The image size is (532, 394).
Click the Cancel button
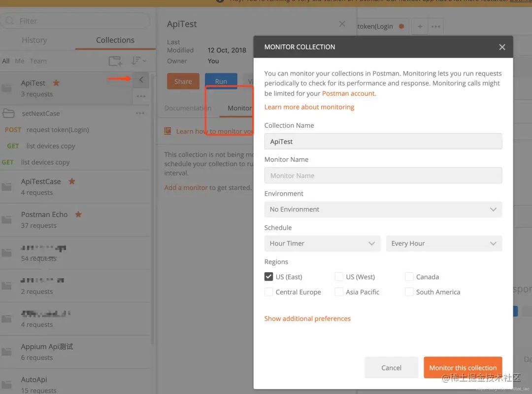[391, 367]
